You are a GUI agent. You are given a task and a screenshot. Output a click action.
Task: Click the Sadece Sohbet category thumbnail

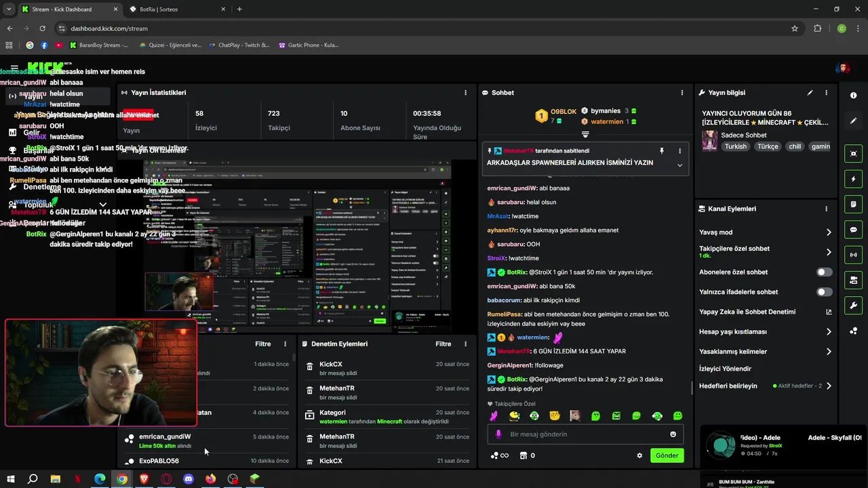(709, 140)
